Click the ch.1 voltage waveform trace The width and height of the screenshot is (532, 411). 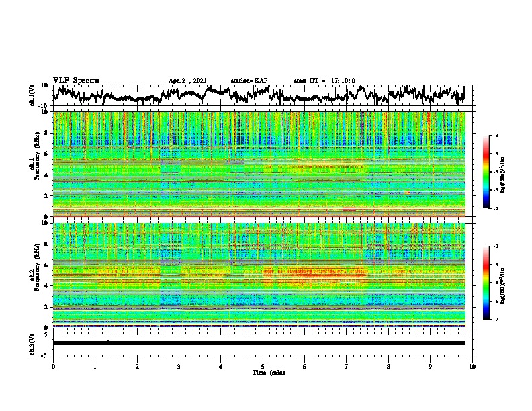click(259, 95)
